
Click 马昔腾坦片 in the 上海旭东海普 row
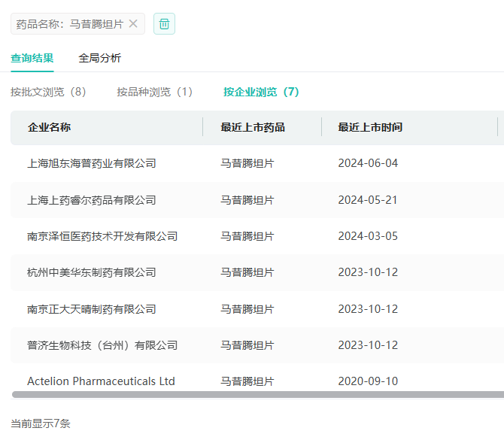pyautogui.click(x=247, y=163)
